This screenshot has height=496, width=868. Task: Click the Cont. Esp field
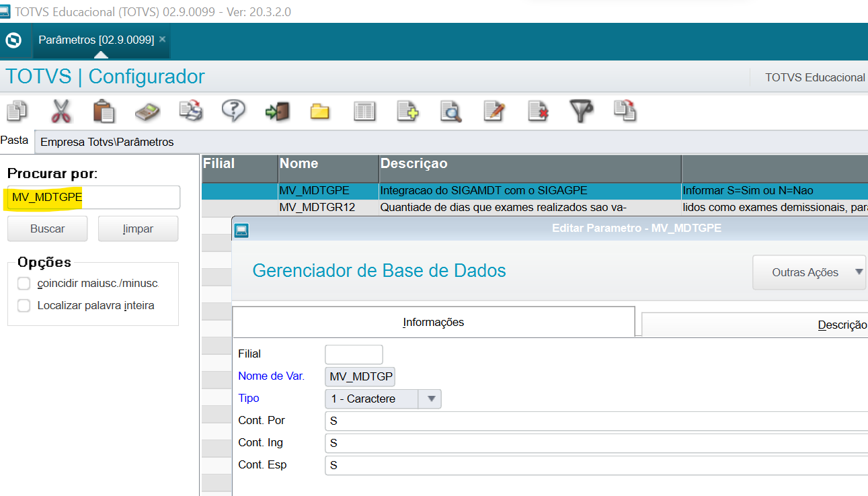point(596,465)
